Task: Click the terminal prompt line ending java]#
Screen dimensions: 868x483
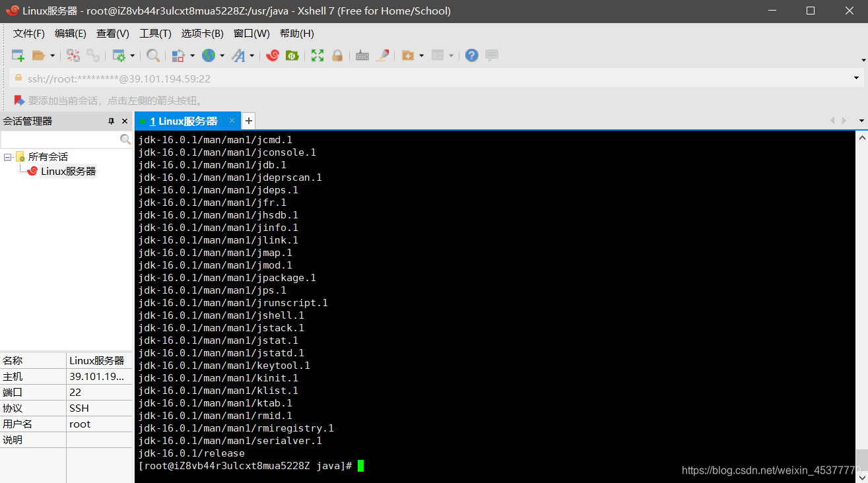Action: pyautogui.click(x=246, y=466)
